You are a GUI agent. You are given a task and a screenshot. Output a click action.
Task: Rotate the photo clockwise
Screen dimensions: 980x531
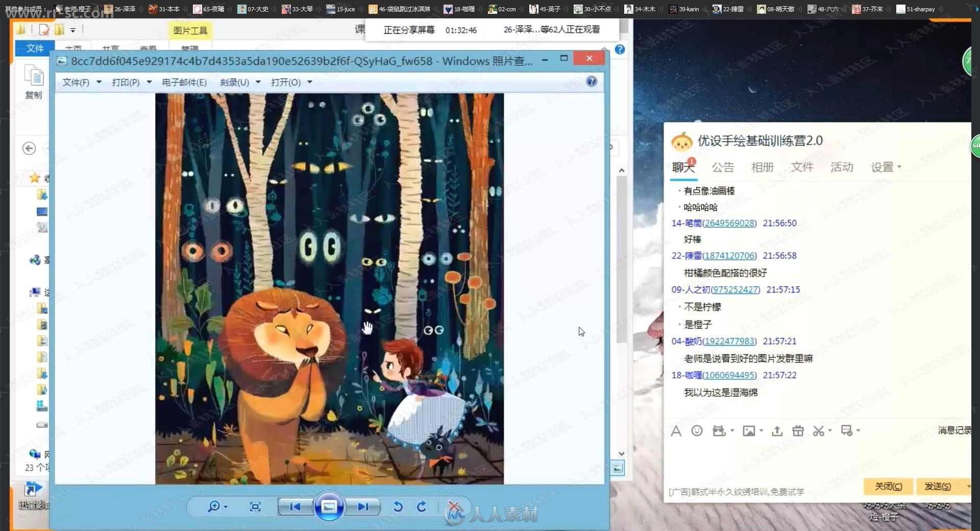click(x=422, y=506)
